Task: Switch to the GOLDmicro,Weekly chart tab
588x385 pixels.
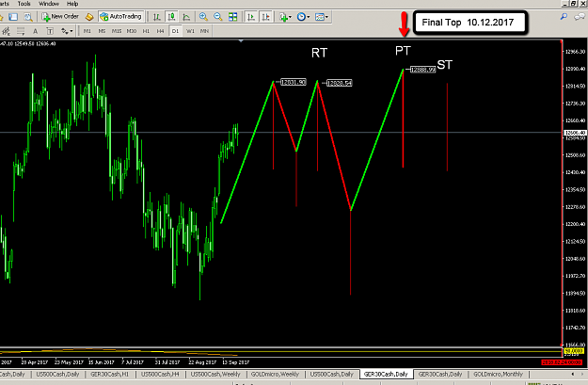Action: (x=275, y=374)
